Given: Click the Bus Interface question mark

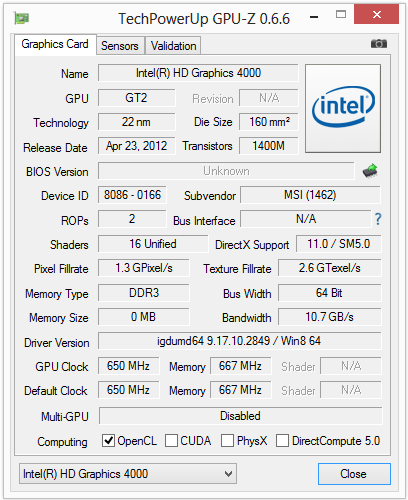Looking at the screenshot, I should [x=378, y=219].
